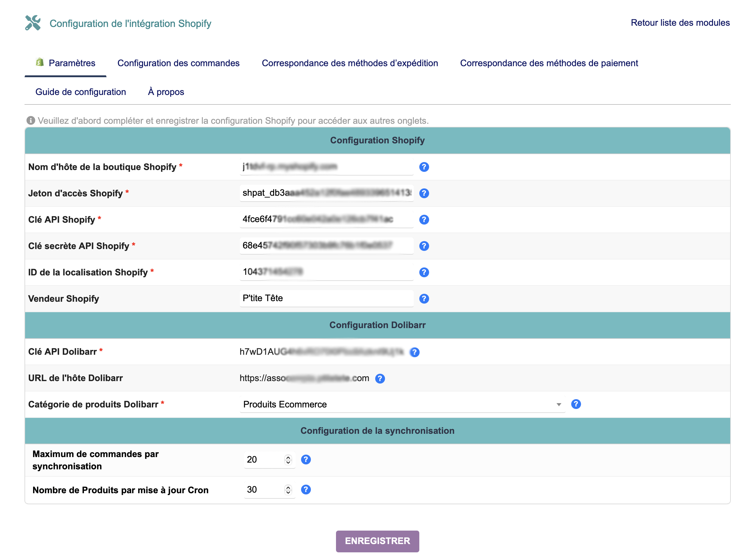Open help for Jeton d'accès Shopify
This screenshot has height=560, width=751.
tap(424, 193)
